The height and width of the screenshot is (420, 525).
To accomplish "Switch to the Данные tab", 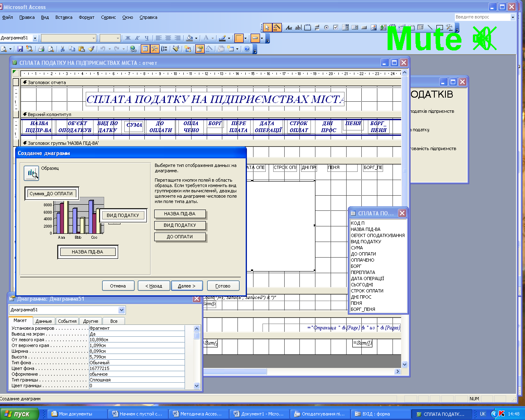I will point(43,321).
